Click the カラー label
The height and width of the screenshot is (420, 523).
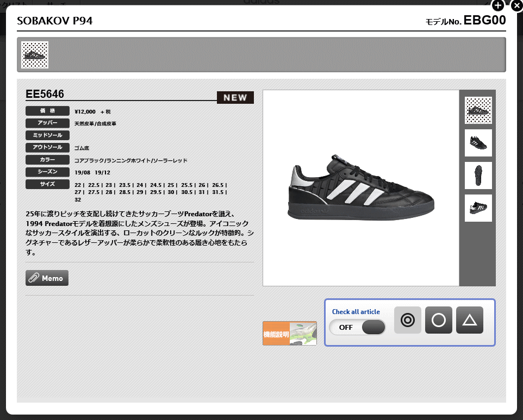pyautogui.click(x=47, y=160)
